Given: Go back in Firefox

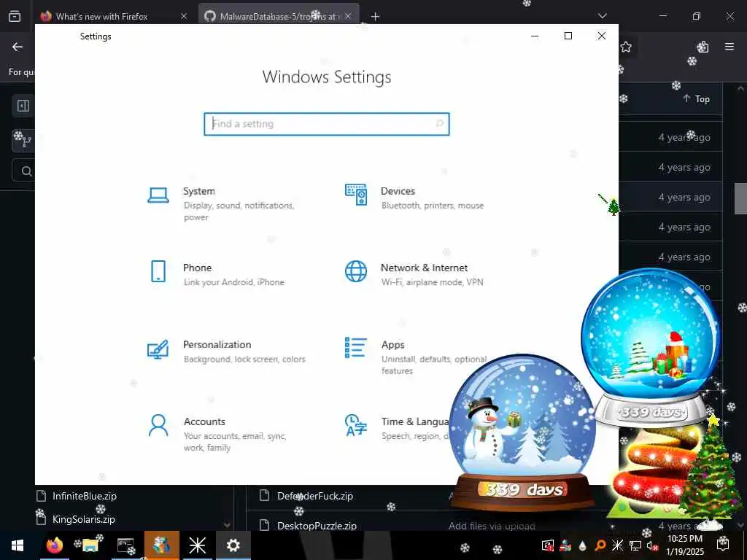Looking at the screenshot, I should point(18,47).
